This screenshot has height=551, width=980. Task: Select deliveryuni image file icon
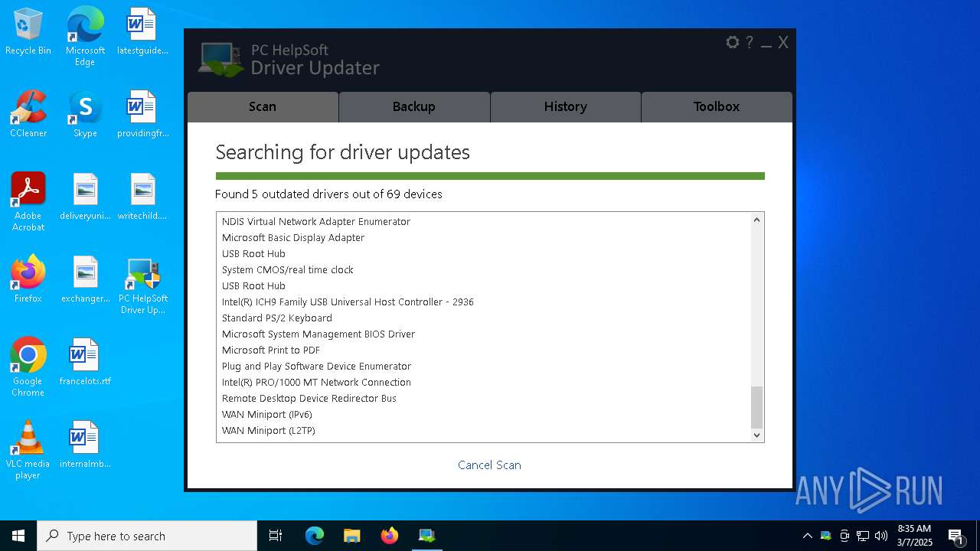(x=85, y=197)
